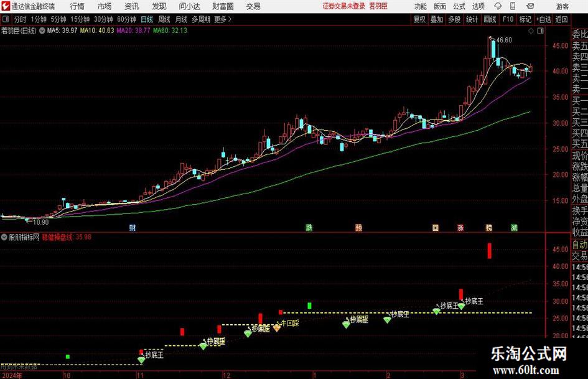This screenshot has height=379, width=588.
Task: Open settings circle next to 若羽臣(日线)
Action: pyautogui.click(x=42, y=30)
